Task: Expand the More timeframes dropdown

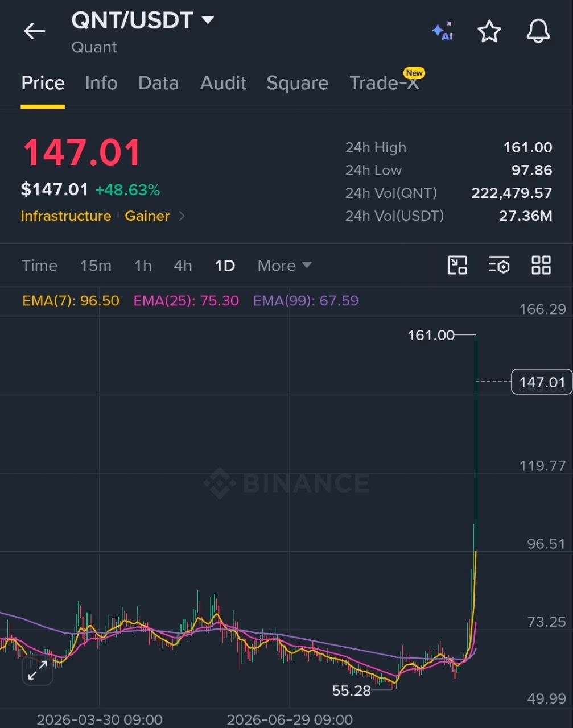Action: [285, 266]
